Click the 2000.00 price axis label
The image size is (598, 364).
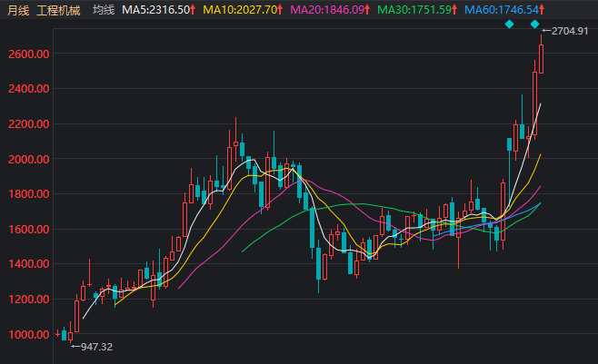[24, 159]
